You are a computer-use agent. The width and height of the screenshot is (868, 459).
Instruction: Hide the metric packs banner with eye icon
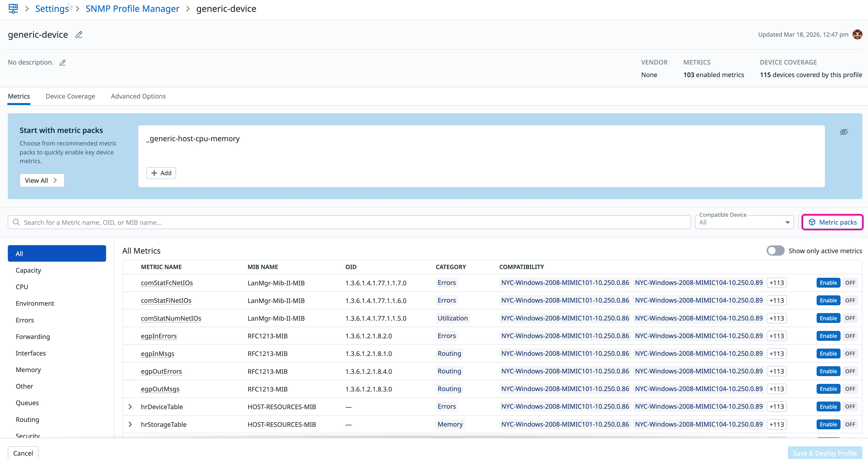tap(843, 132)
